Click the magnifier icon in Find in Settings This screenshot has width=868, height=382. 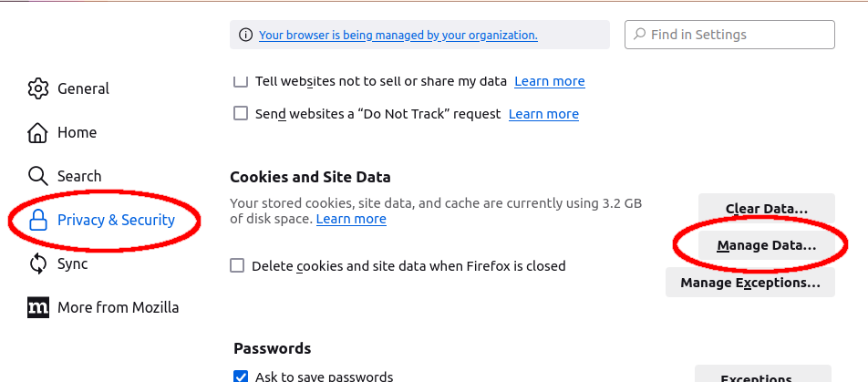(x=638, y=35)
